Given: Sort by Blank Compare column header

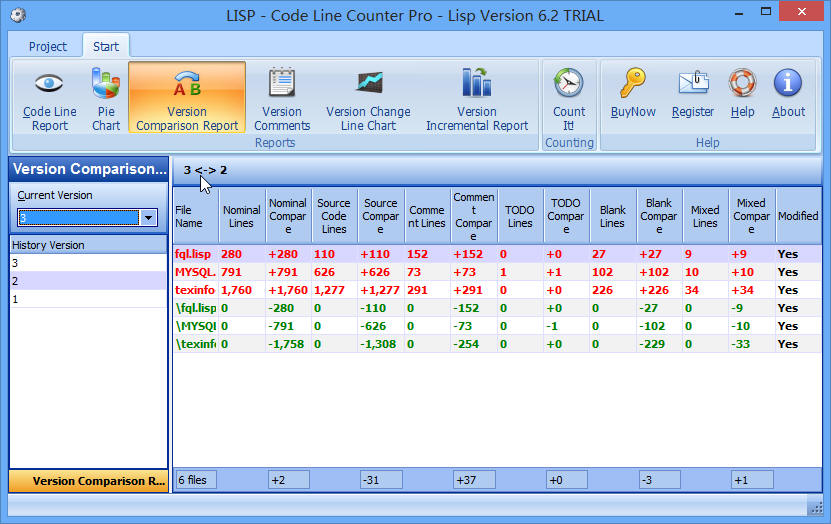Looking at the screenshot, I should coord(659,216).
